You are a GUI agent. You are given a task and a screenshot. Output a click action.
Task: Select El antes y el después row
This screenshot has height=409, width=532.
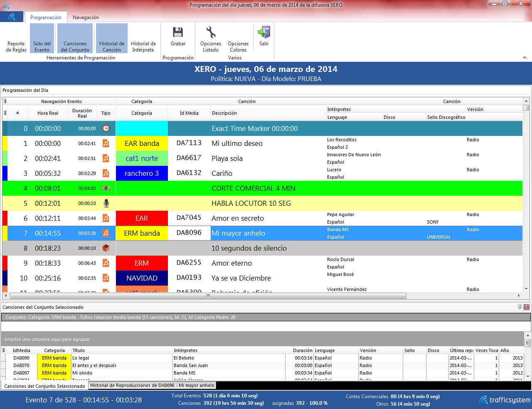[x=262, y=365]
